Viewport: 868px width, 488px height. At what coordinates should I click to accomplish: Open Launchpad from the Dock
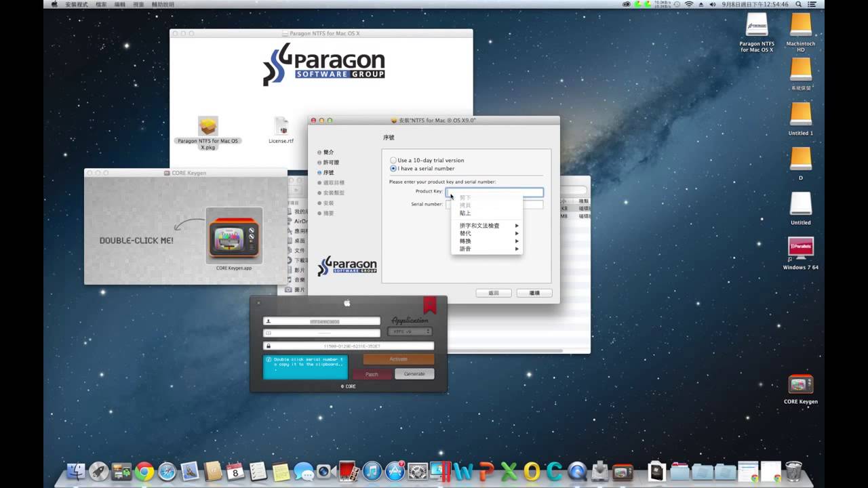click(x=99, y=472)
